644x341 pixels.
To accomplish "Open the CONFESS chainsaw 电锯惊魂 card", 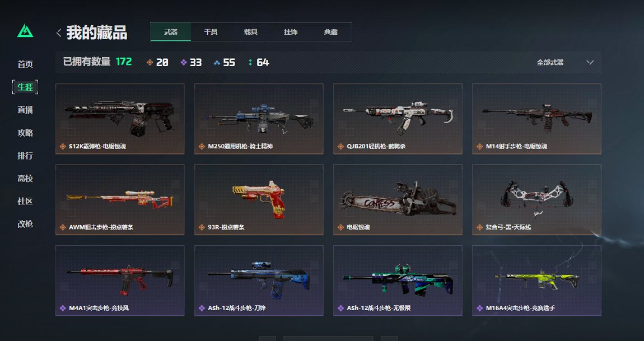I will click(x=398, y=200).
